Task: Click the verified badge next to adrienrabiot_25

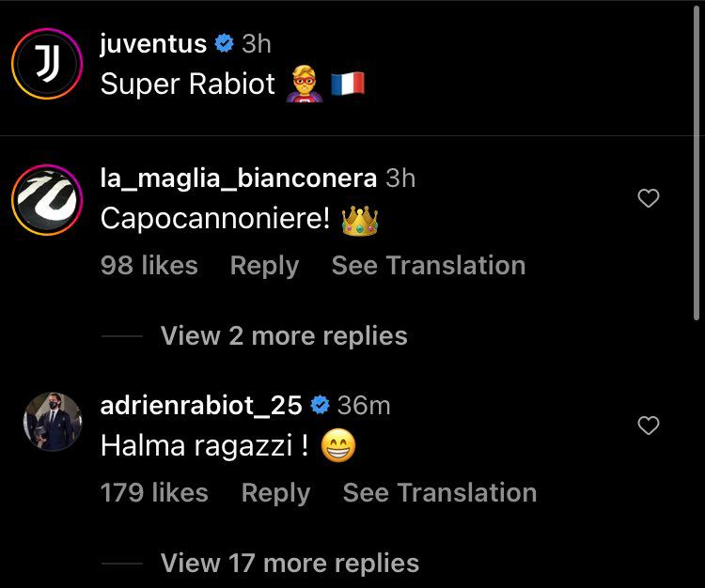Action: (320, 405)
